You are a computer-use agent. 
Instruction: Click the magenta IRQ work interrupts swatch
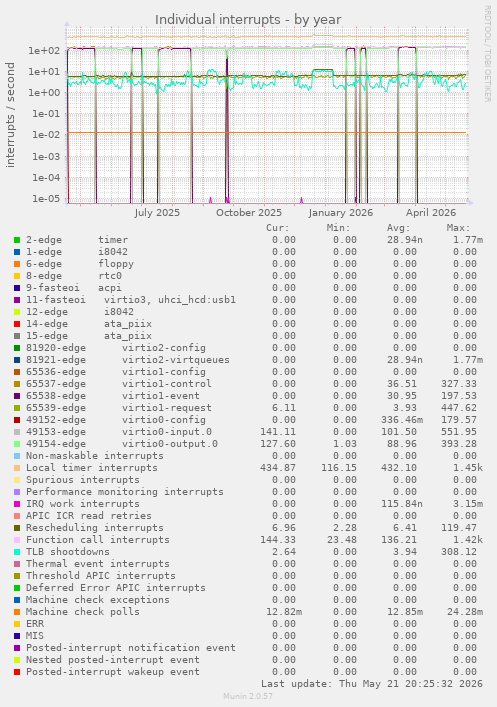pyautogui.click(x=17, y=504)
